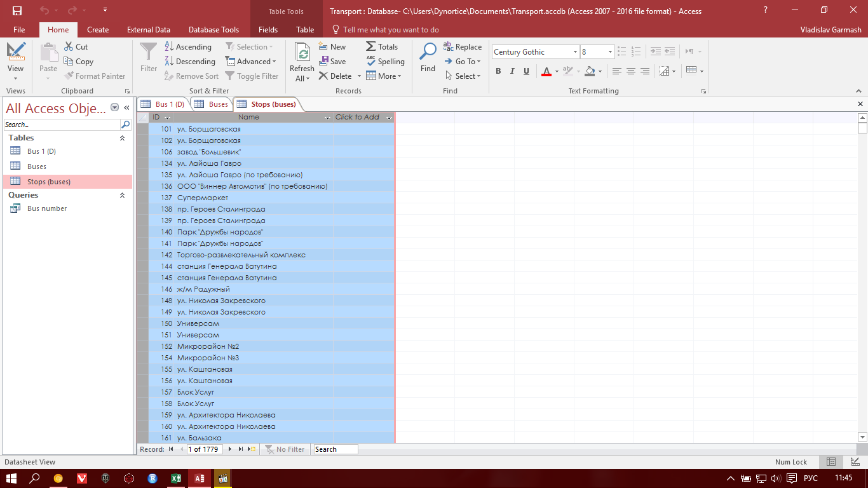
Task: Click the Save icon in quick access toolbar
Action: click(17, 11)
